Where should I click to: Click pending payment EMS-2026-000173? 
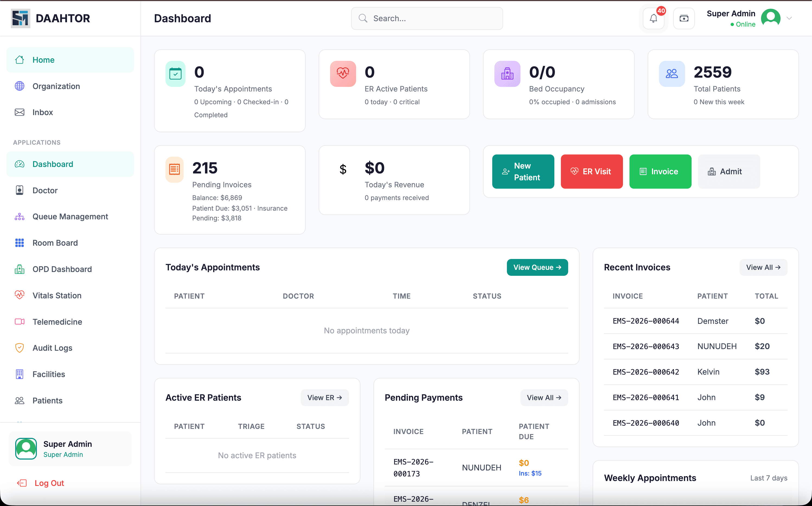414,468
